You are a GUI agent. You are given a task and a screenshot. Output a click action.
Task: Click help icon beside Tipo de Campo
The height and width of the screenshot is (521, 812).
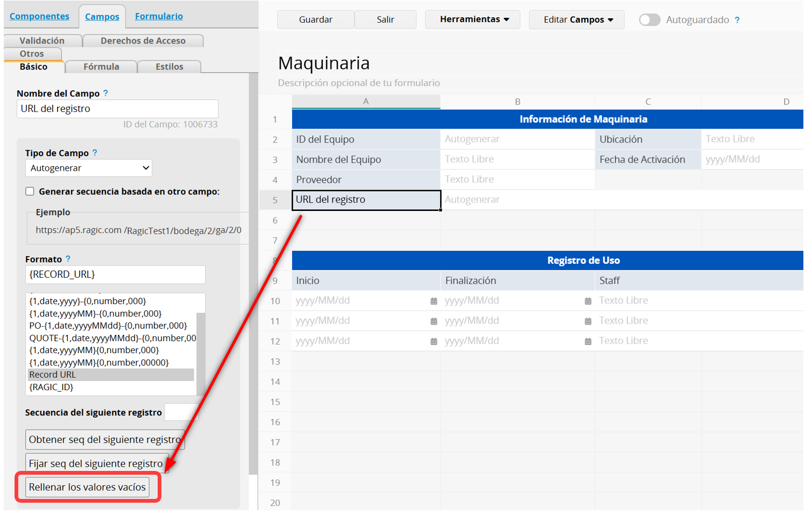[x=95, y=153]
